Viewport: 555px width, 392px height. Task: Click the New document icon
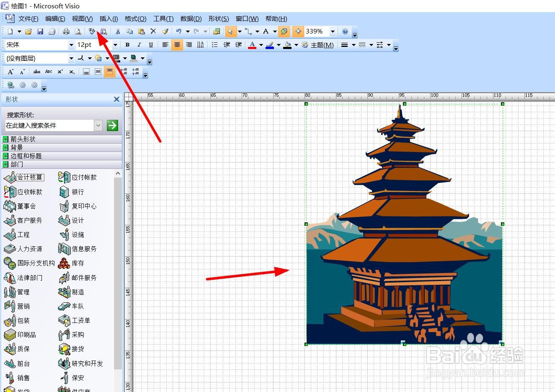tap(10, 31)
